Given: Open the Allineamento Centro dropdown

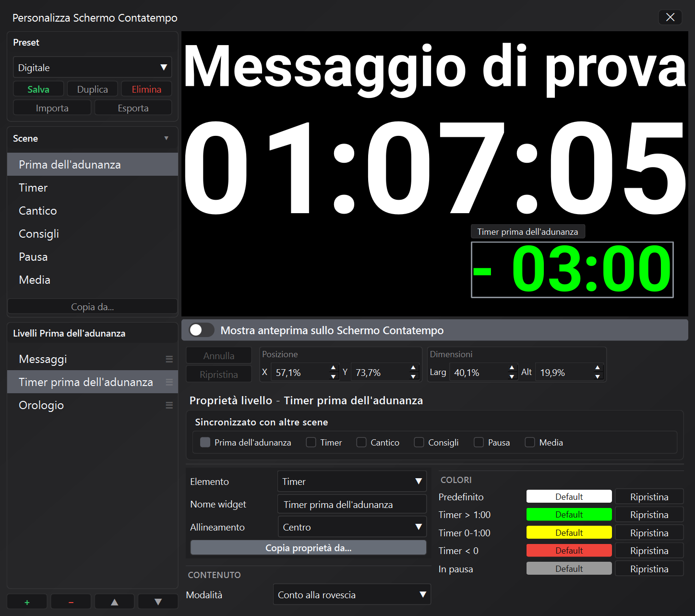Looking at the screenshot, I should coord(352,527).
